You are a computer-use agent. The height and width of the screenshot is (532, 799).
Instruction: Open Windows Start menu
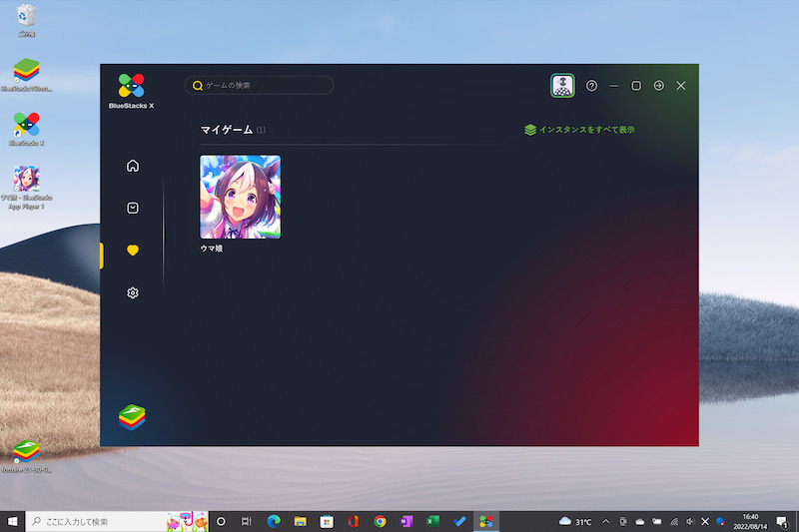pyautogui.click(x=13, y=521)
